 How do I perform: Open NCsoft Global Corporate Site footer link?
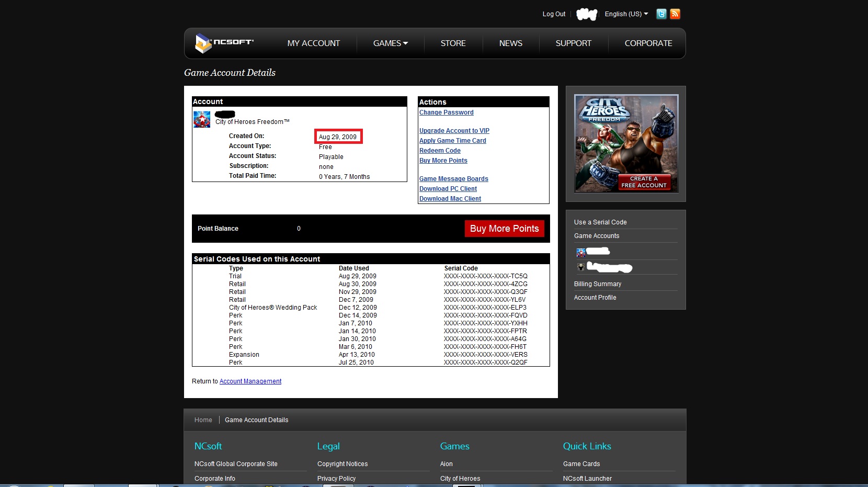236,464
